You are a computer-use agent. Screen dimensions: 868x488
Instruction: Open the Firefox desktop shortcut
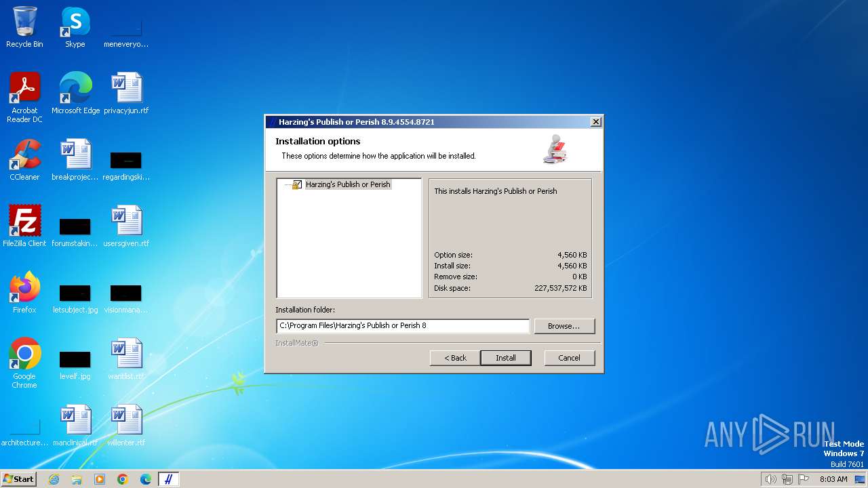[24, 293]
